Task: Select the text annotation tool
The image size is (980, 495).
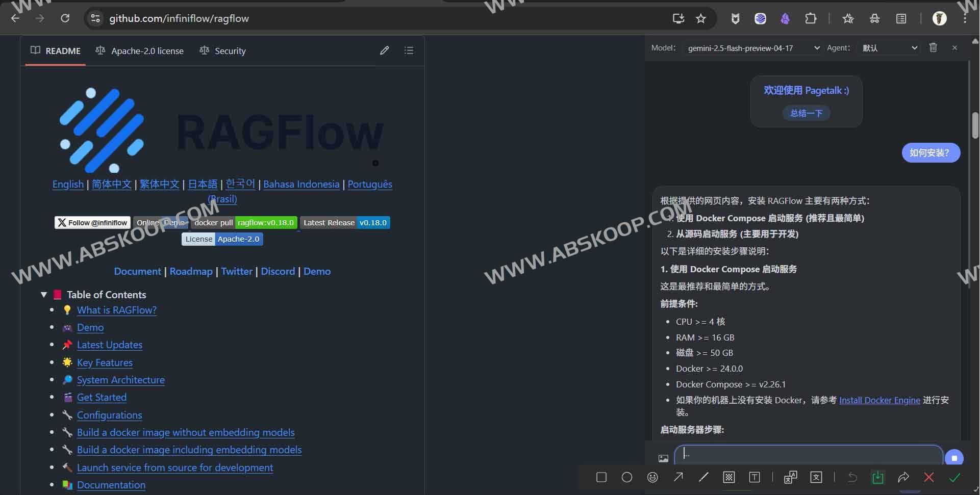Action: point(754,477)
